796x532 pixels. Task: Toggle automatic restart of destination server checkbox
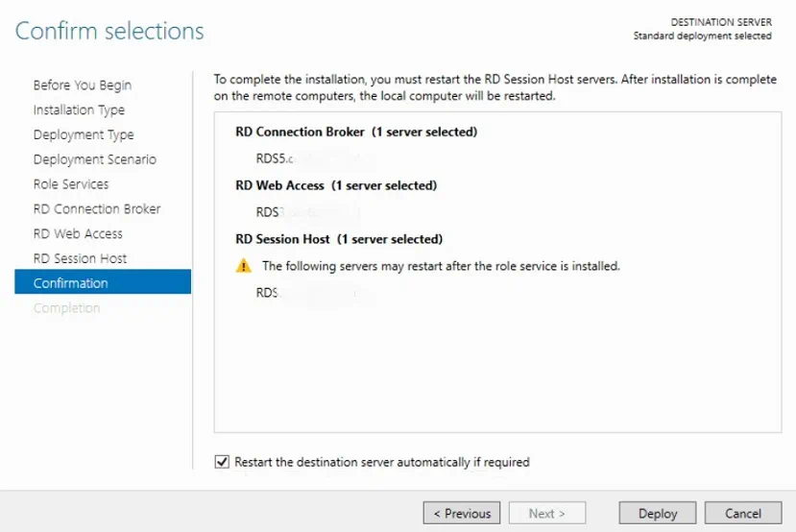(222, 462)
